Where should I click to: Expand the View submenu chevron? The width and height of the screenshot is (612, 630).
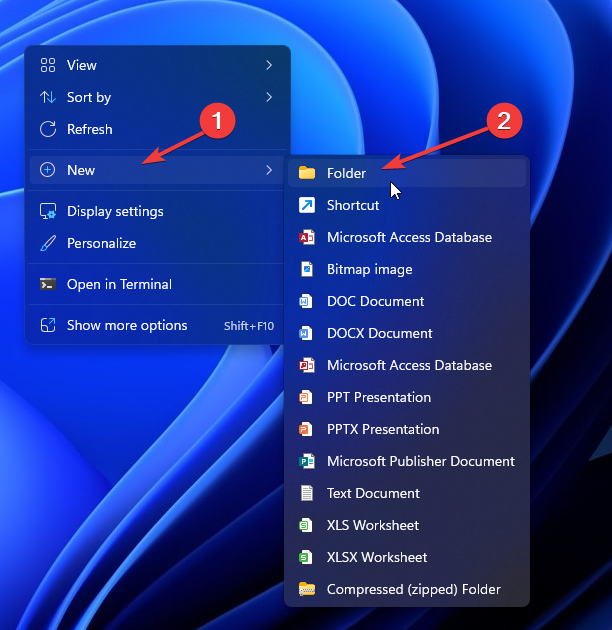click(269, 65)
